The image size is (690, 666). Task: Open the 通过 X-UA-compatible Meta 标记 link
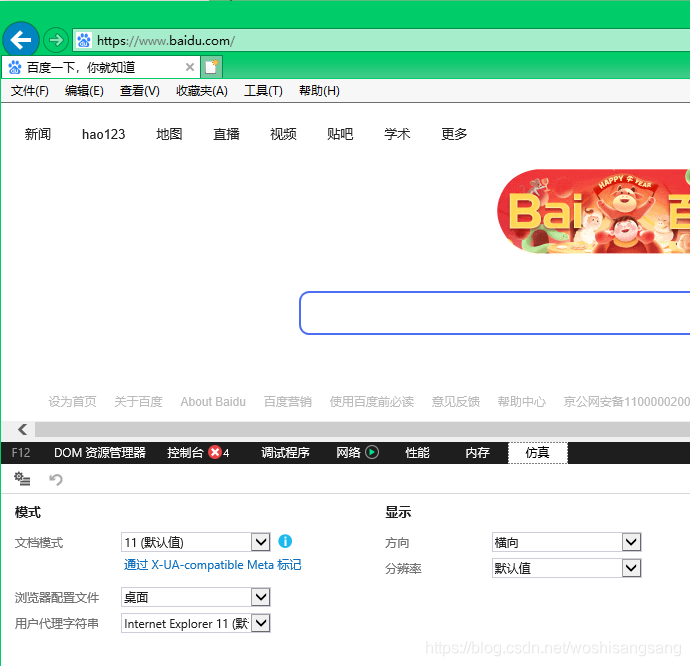pyautogui.click(x=213, y=565)
